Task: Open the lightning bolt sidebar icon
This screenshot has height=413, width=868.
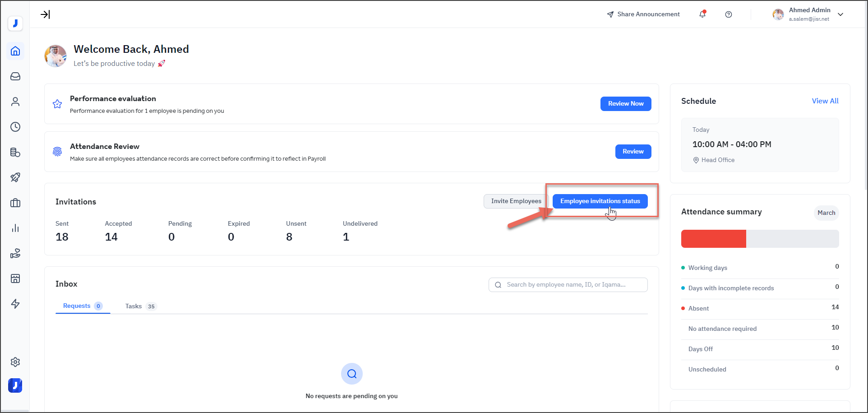Action: click(15, 304)
